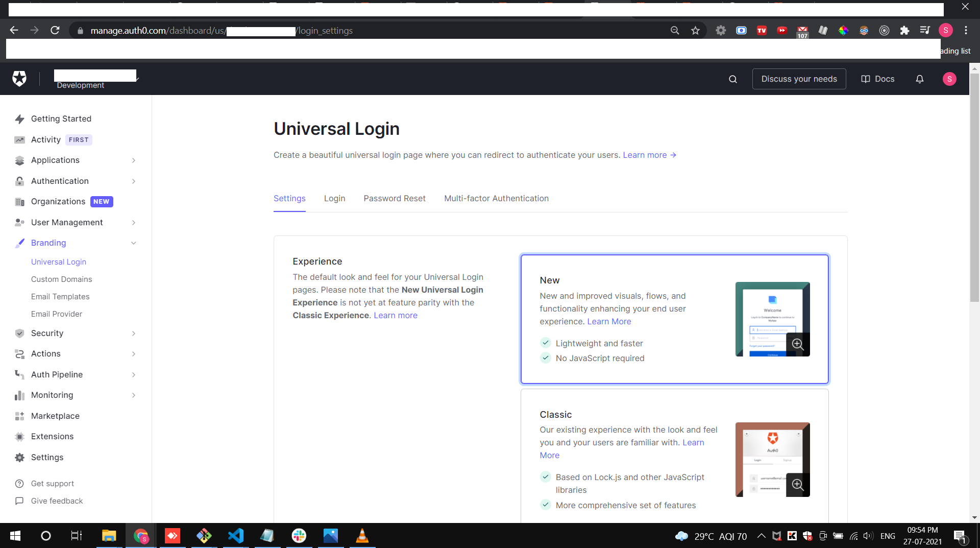Click the New experience preview thumbnail

coord(773,319)
